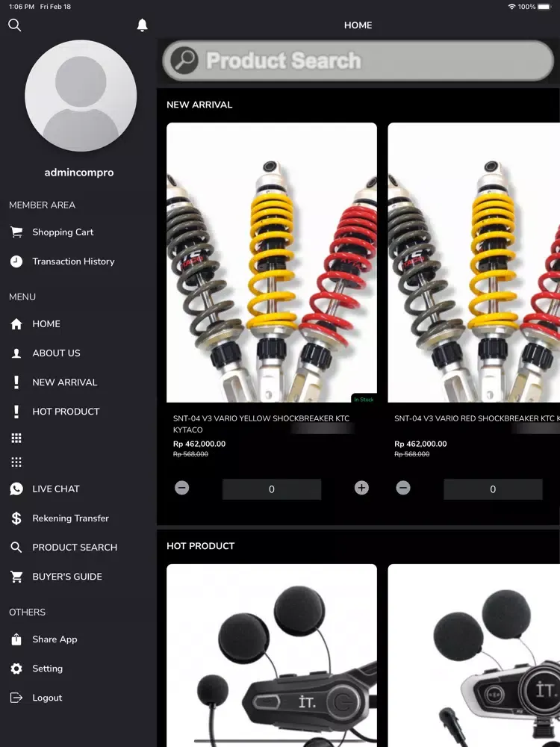This screenshot has height=747, width=560.
Task: Open SNT-04 V3 VARIO YELLOW SHOCKBREAKER title
Action: 261,424
